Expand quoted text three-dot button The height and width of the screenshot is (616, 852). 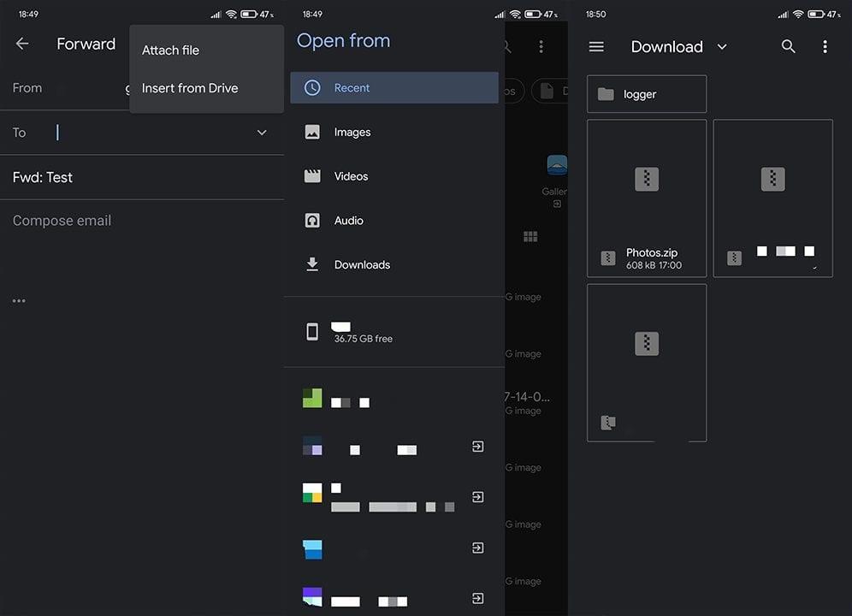tap(19, 300)
